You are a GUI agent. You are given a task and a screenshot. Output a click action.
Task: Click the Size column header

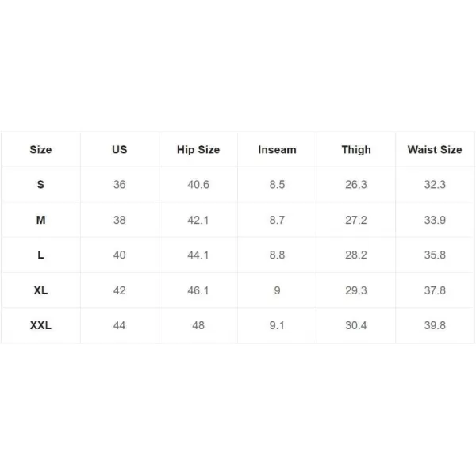[x=40, y=149]
